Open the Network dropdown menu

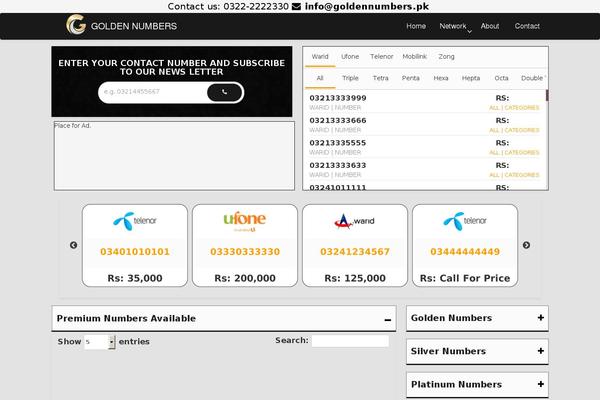[455, 26]
